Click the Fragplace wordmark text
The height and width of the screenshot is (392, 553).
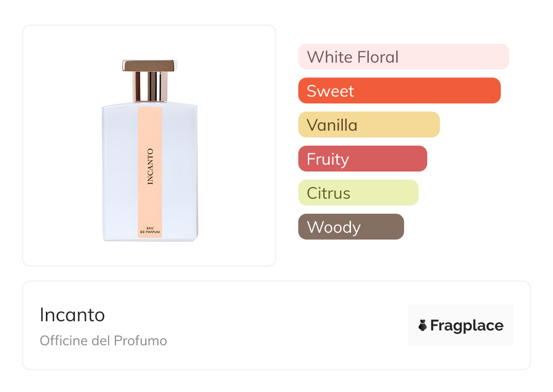tap(467, 325)
